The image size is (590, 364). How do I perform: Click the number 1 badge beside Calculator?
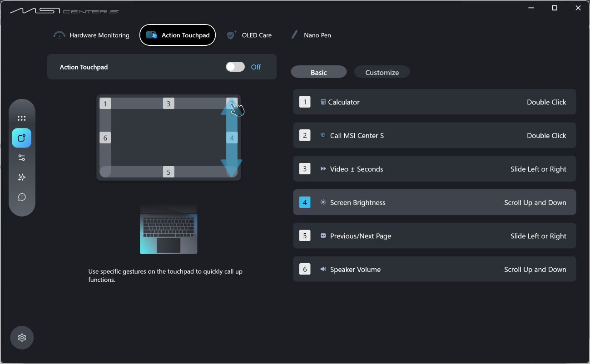tap(305, 102)
